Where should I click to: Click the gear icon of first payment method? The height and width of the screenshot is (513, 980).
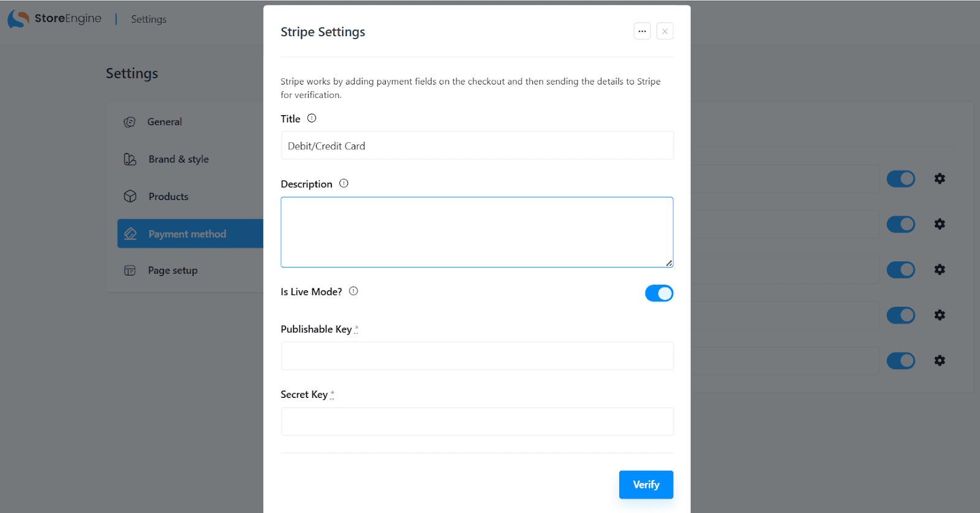click(x=939, y=179)
